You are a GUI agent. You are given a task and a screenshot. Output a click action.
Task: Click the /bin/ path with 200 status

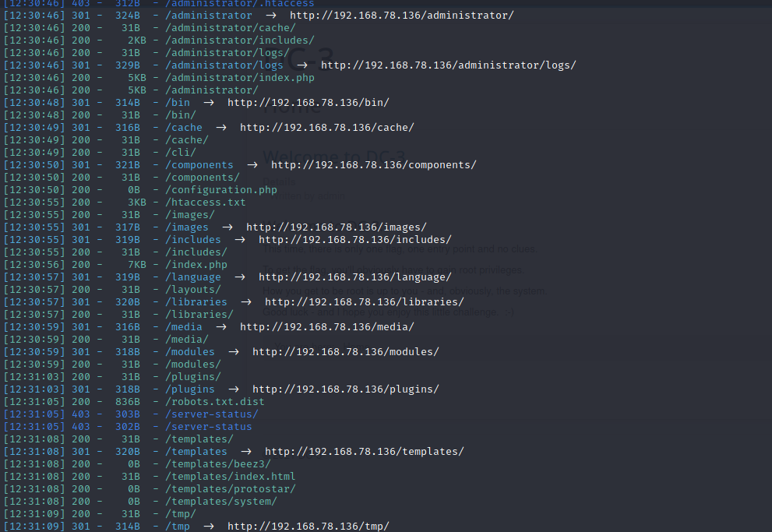(x=181, y=115)
